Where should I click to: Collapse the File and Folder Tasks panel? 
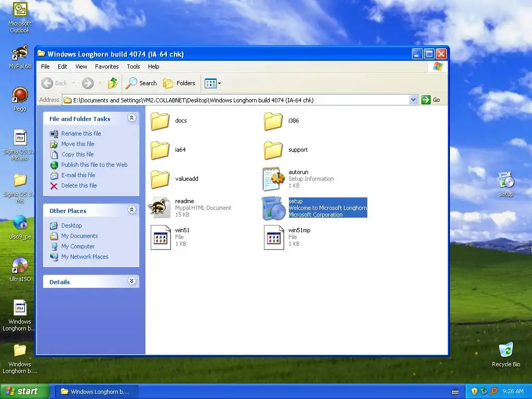(132, 118)
